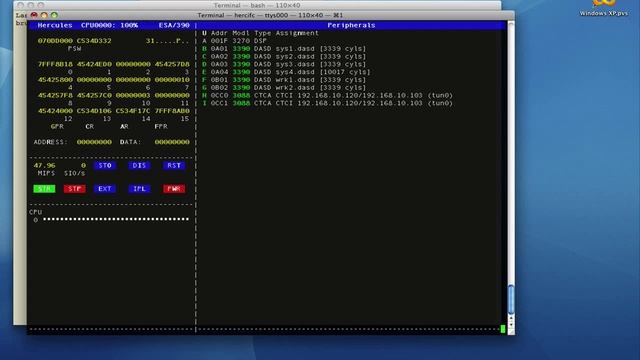Click the DATA value 00000000
This screenshot has height=360, width=640.
click(x=172, y=142)
